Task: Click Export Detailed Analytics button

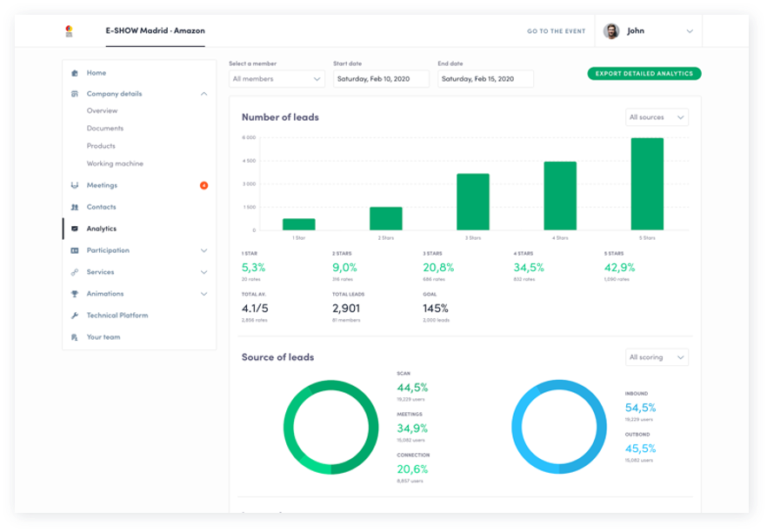Action: click(x=644, y=74)
